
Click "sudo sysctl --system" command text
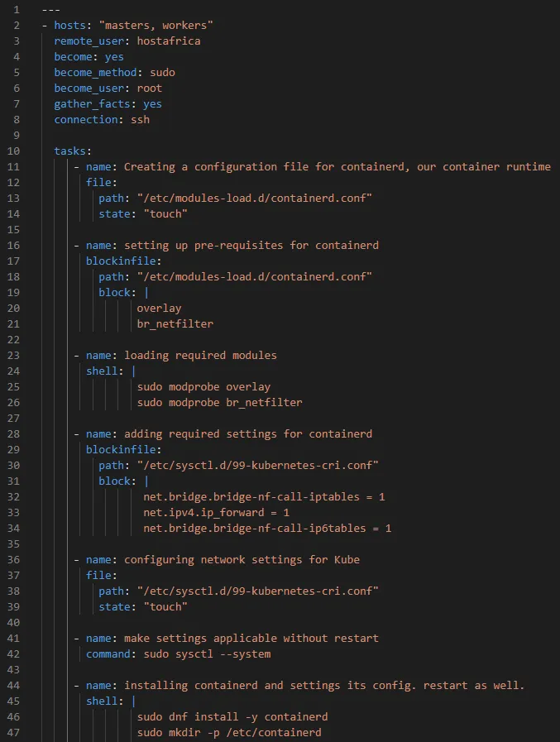[x=207, y=654]
